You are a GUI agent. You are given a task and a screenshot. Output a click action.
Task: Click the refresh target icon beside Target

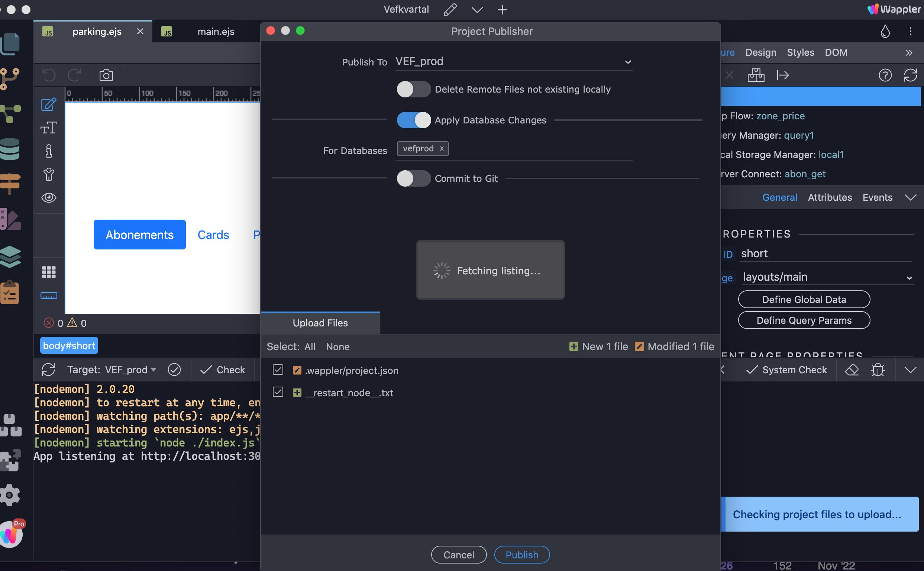(x=48, y=370)
